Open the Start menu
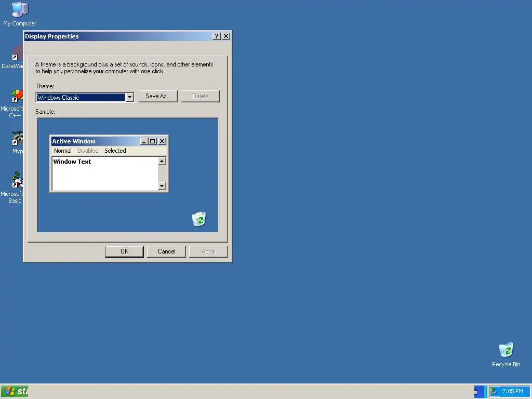 14,392
